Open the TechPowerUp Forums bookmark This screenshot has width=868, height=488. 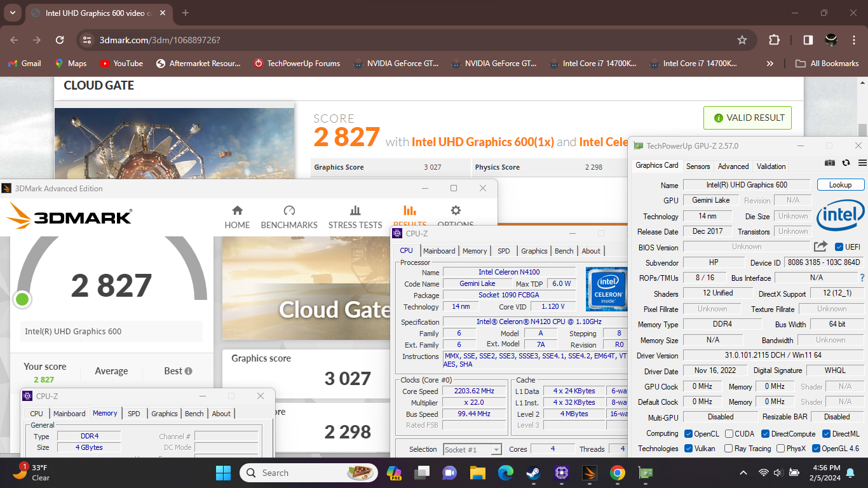click(297, 64)
